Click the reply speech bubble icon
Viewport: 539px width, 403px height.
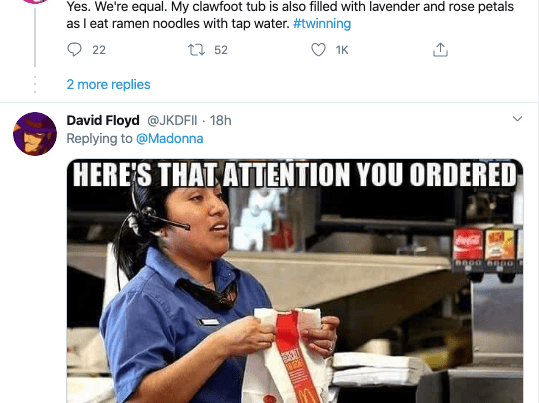[74, 50]
